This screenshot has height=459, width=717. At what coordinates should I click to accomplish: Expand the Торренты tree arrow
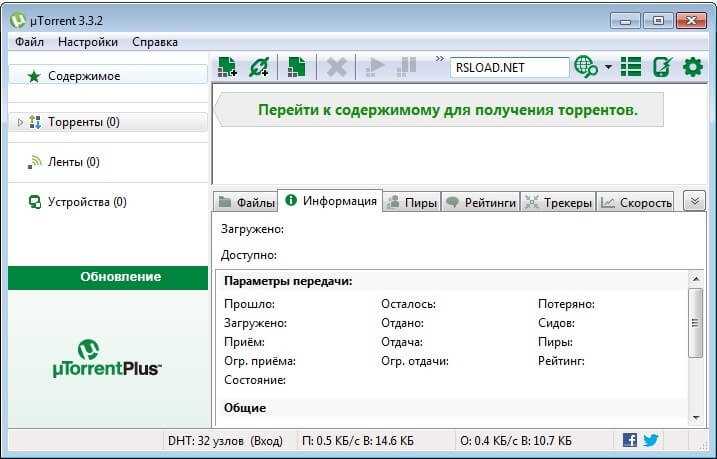(x=20, y=122)
